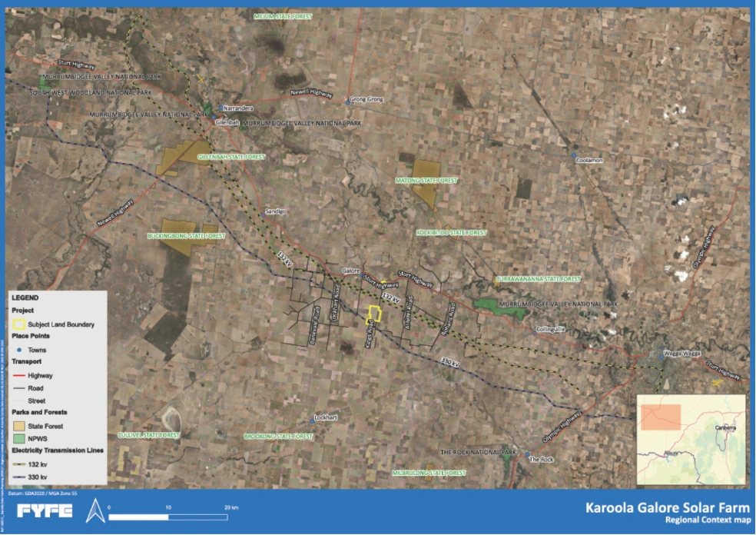Screen dimensions: 756x535
Task: Click the "Electricity Transmission Lines" legend heading
Action: click(x=58, y=450)
